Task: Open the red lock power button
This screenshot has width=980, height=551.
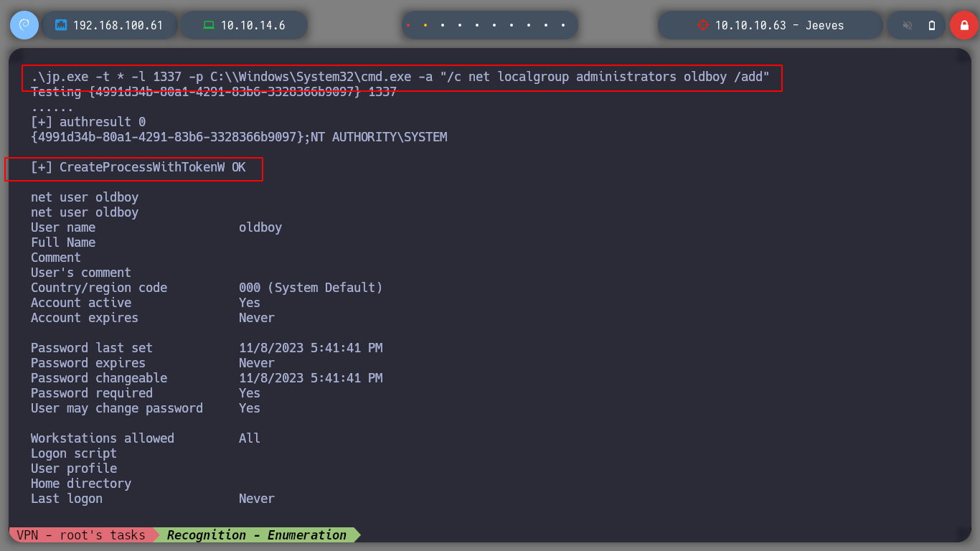Action: coord(964,25)
